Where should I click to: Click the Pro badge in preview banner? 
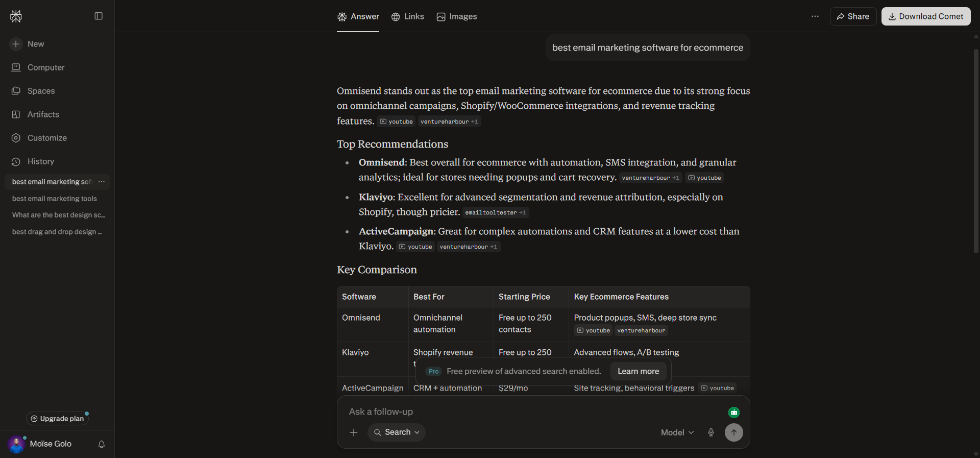tap(433, 371)
